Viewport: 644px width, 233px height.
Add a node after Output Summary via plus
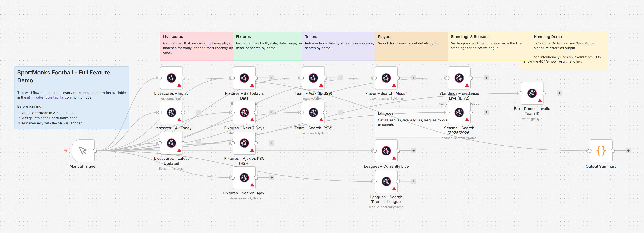click(628, 150)
